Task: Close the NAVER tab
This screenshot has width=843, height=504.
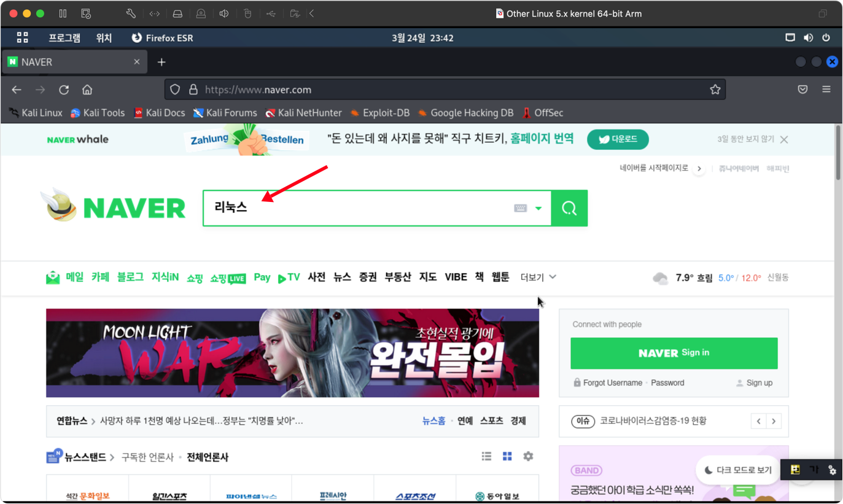Action: pyautogui.click(x=137, y=62)
